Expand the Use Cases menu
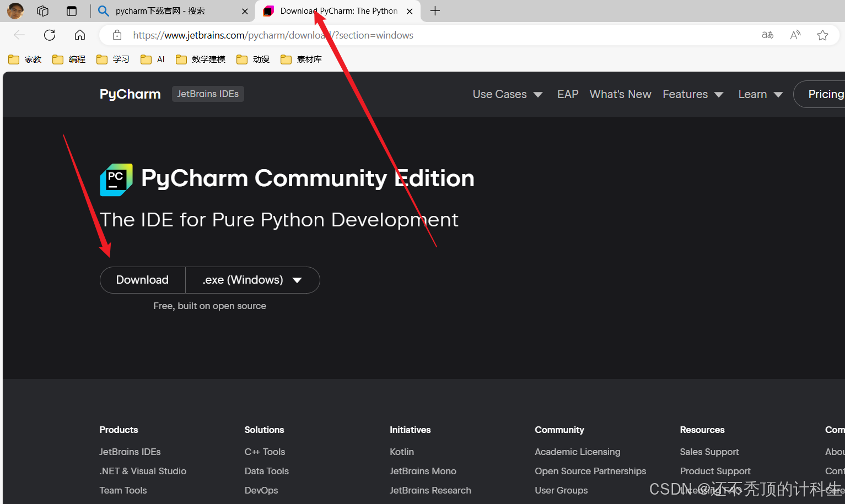 (x=507, y=94)
